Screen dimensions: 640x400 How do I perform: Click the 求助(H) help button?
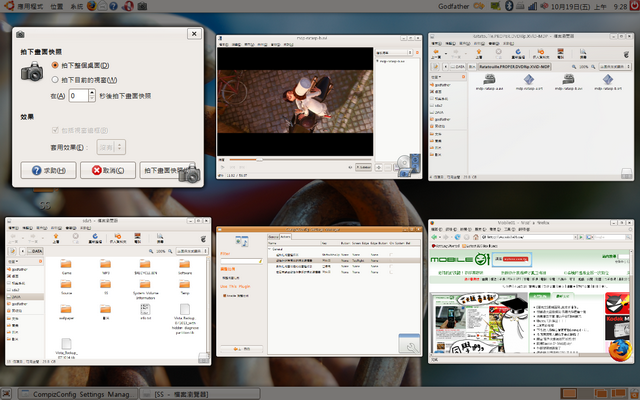48,170
